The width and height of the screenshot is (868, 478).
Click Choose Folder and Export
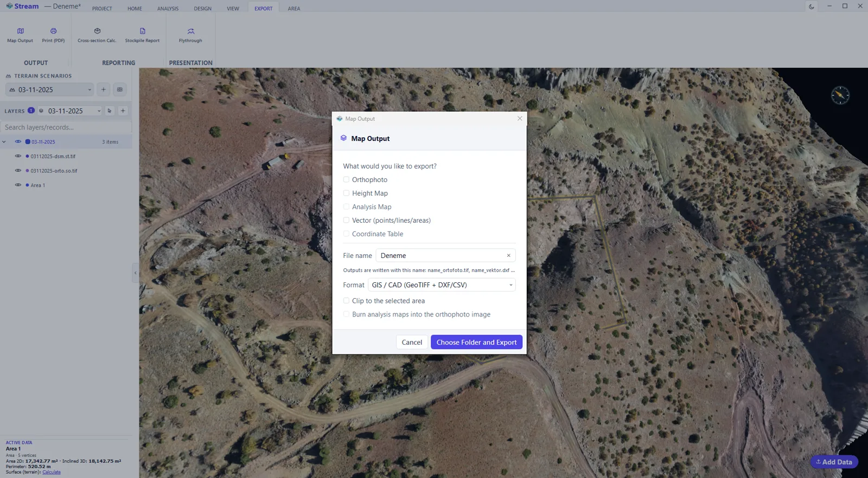point(476,342)
